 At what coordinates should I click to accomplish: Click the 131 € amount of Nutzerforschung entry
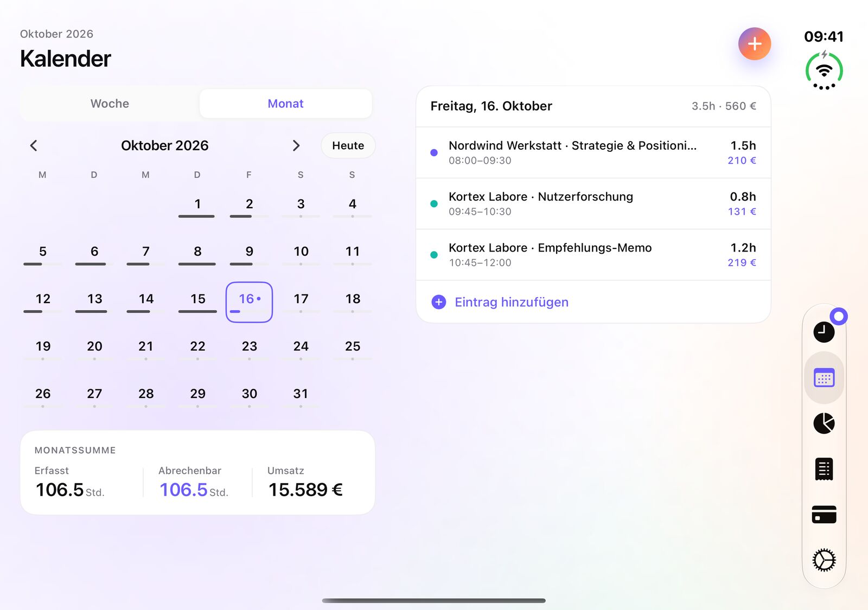coord(742,211)
